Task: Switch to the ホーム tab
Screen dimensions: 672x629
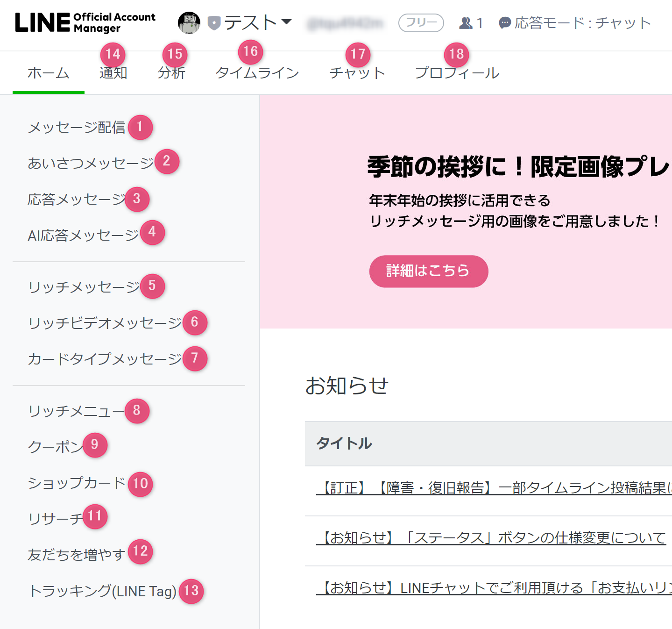Action: pos(49,73)
